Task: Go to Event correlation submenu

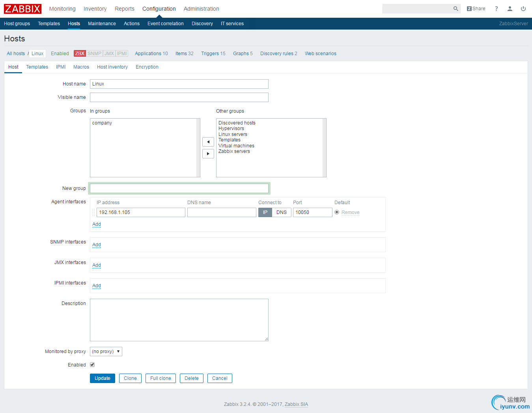Action: [x=166, y=24]
